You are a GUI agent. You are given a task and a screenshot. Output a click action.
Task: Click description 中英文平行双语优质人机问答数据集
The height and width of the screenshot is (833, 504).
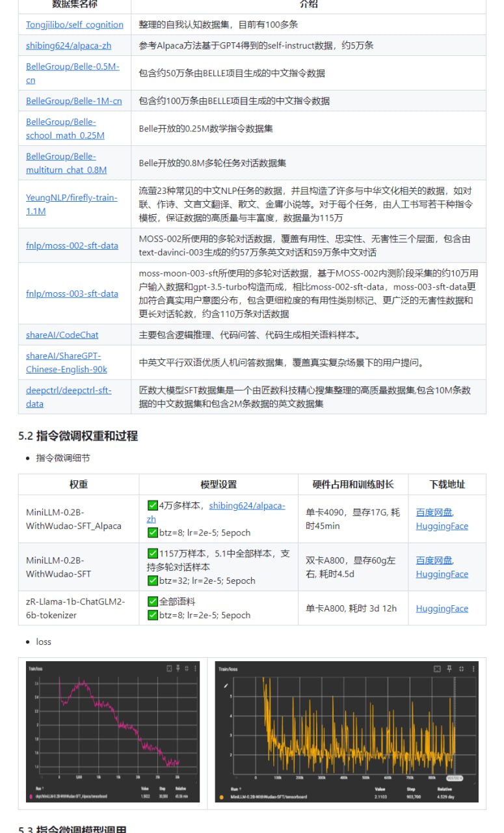(x=282, y=362)
